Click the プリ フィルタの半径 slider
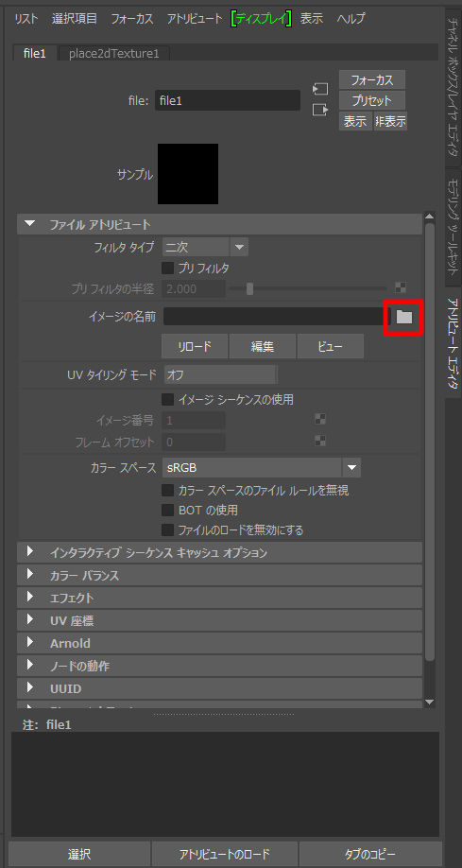This screenshot has height=868, width=462. (x=309, y=288)
